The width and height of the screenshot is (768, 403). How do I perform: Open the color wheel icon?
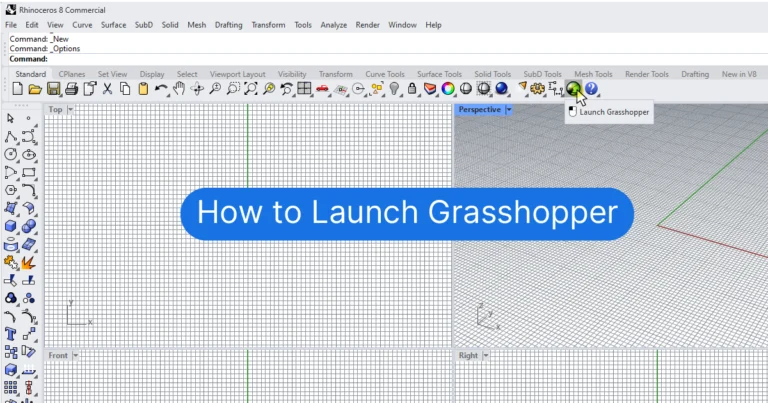448,89
